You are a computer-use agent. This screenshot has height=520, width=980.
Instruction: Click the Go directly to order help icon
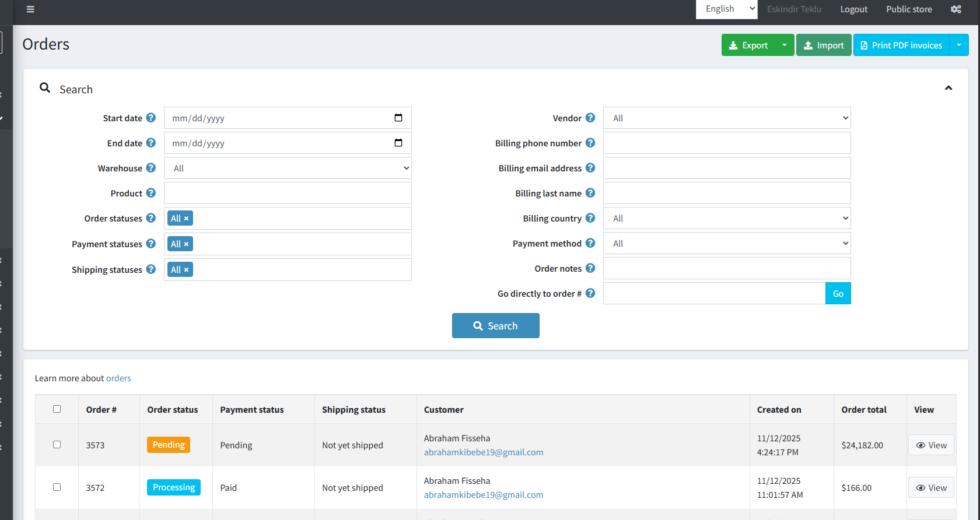point(590,293)
